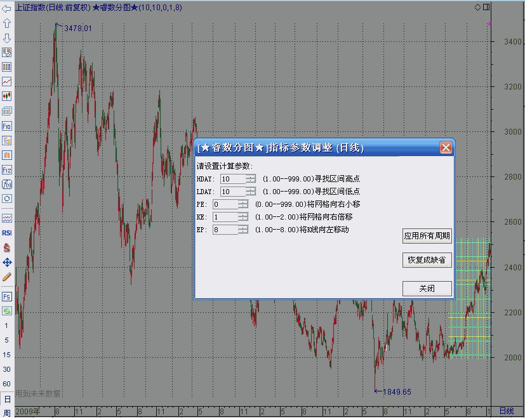525x420 pixels.
Task: Switch to 15-minute period
Action: (x=6, y=355)
